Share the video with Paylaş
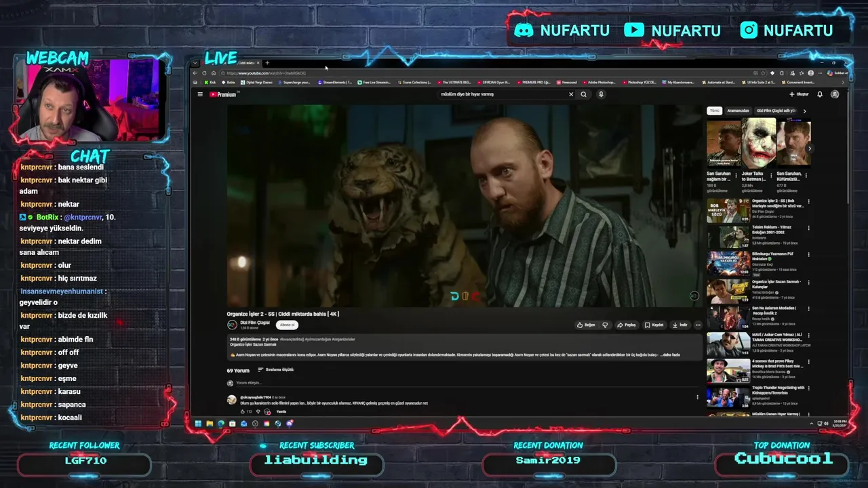The image size is (868, 488). (626, 325)
